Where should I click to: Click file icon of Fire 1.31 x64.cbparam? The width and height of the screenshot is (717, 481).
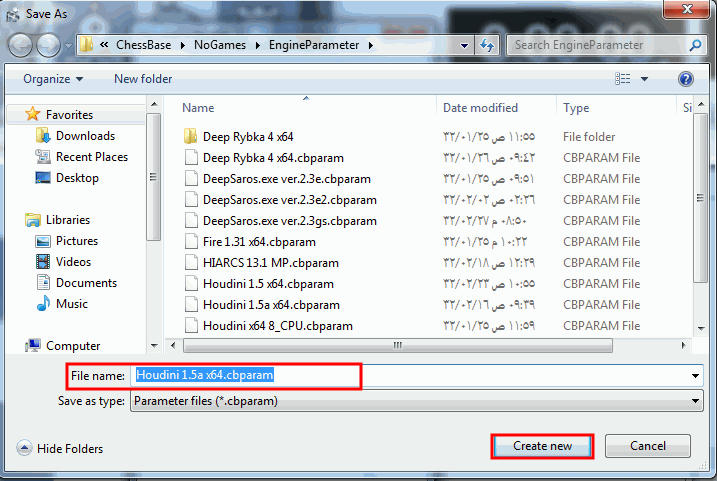click(191, 241)
